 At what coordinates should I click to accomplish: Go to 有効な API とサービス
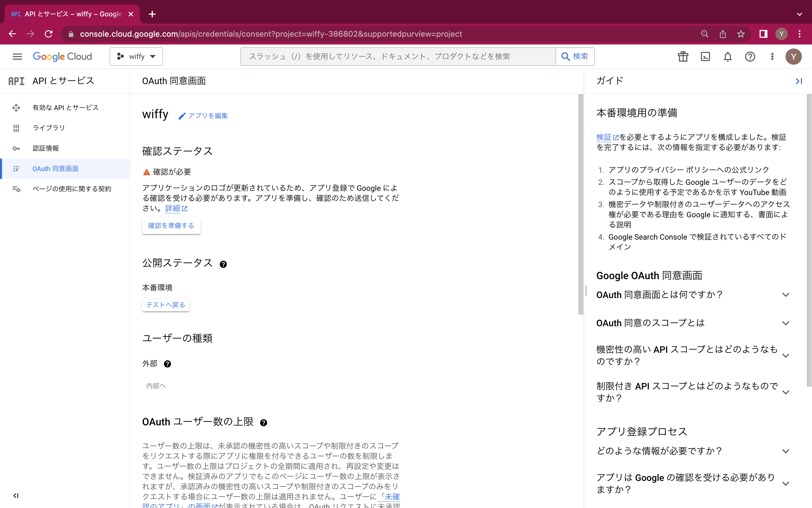[65, 108]
